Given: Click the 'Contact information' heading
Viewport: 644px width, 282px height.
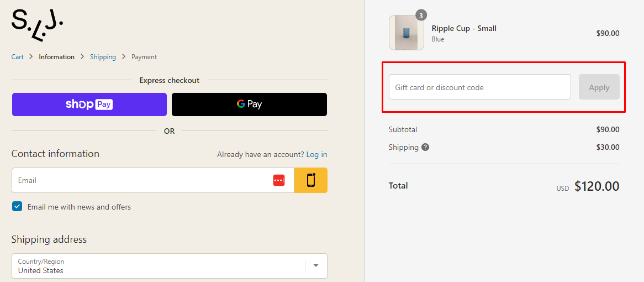Looking at the screenshot, I should coord(55,154).
